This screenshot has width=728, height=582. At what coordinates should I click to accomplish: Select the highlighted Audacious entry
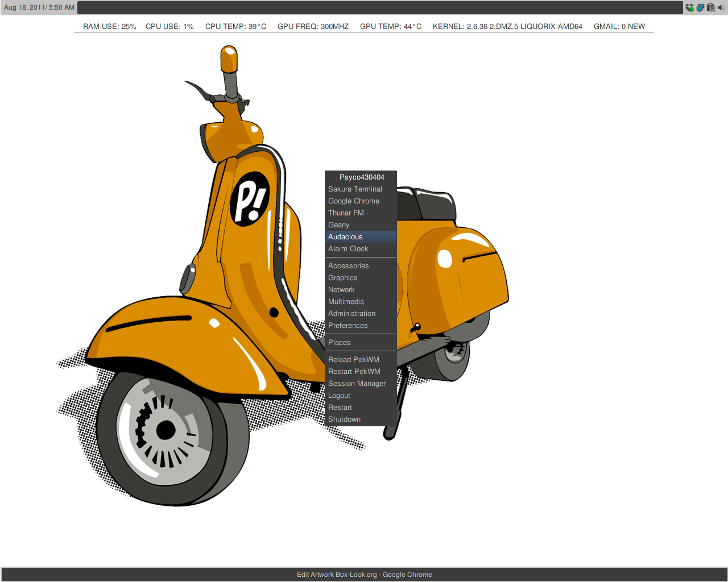tap(361, 237)
